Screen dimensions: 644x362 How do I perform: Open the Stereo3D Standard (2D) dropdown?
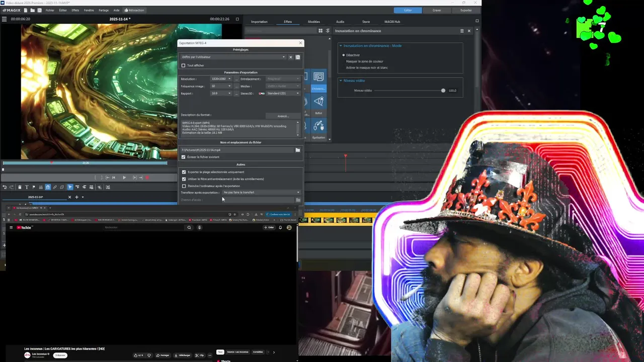pyautogui.click(x=283, y=93)
